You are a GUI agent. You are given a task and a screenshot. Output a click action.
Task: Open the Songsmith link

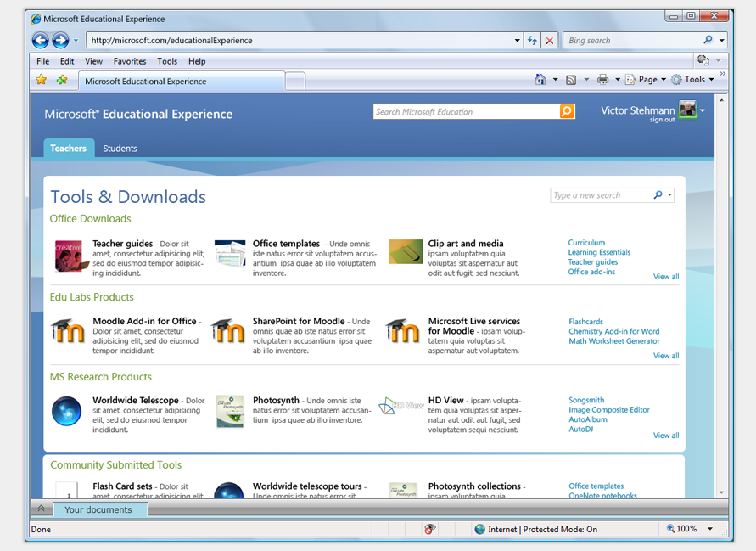[x=586, y=400]
